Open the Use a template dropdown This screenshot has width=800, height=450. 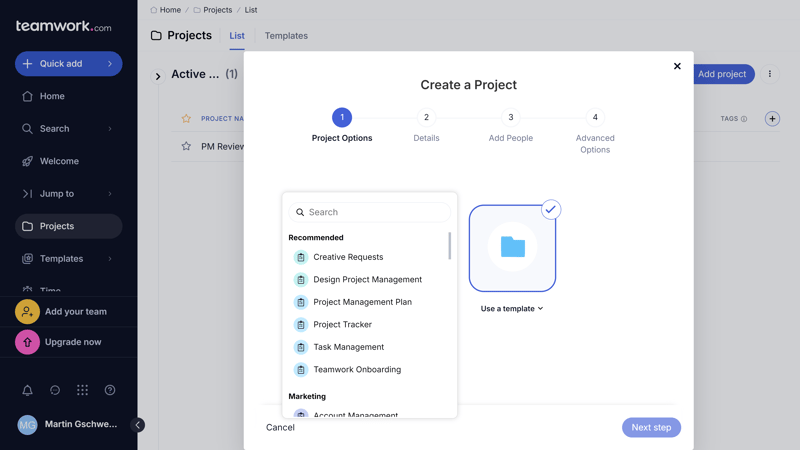click(x=512, y=309)
